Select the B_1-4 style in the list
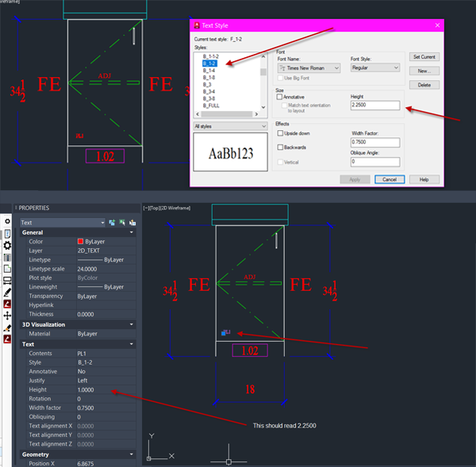The width and height of the screenshot is (476, 467). [209, 70]
